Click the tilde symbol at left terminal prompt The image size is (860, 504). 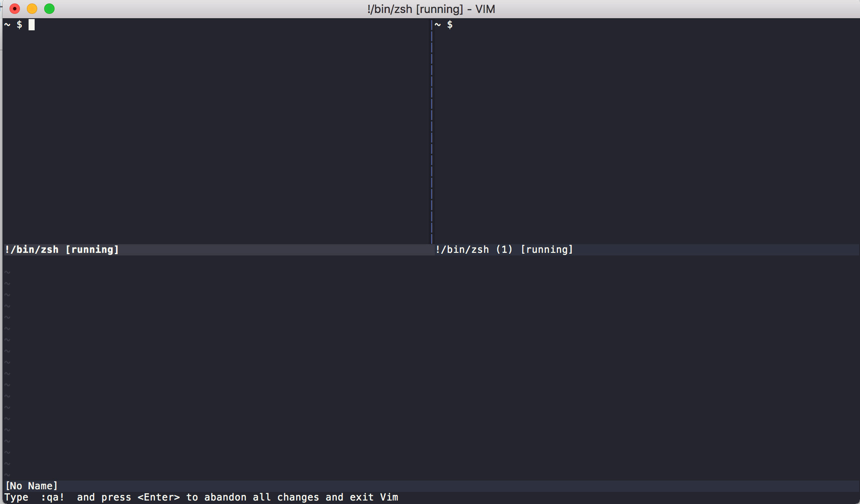tap(6, 25)
